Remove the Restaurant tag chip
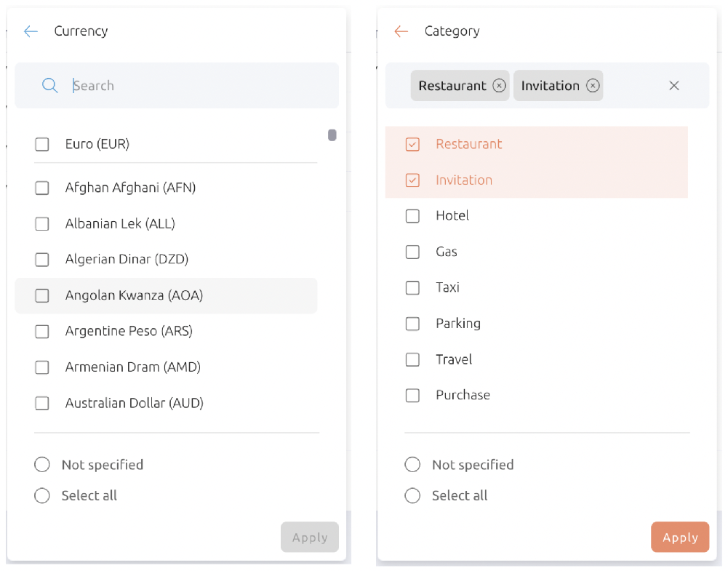728x571 pixels. 499,85
